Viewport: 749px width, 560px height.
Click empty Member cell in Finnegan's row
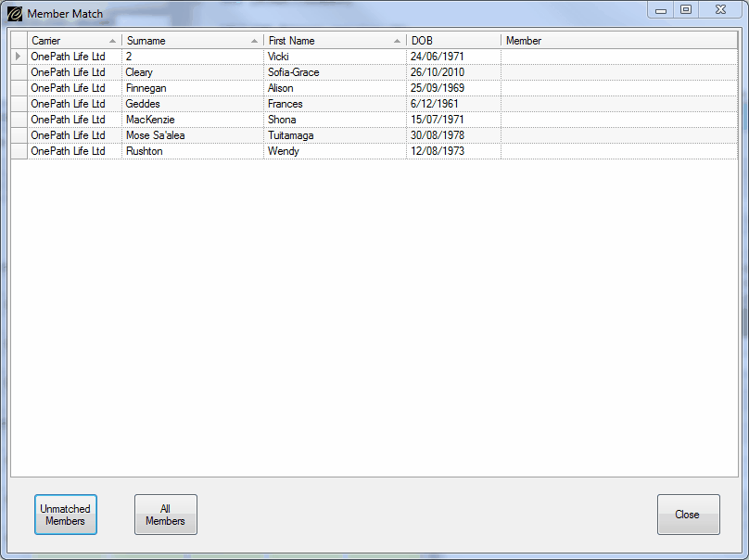(x=619, y=88)
